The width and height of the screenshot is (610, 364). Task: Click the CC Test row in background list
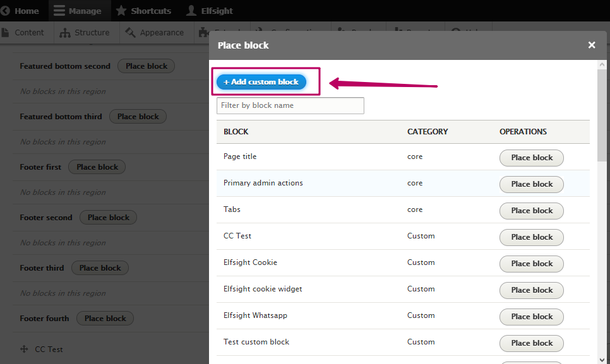[49, 349]
